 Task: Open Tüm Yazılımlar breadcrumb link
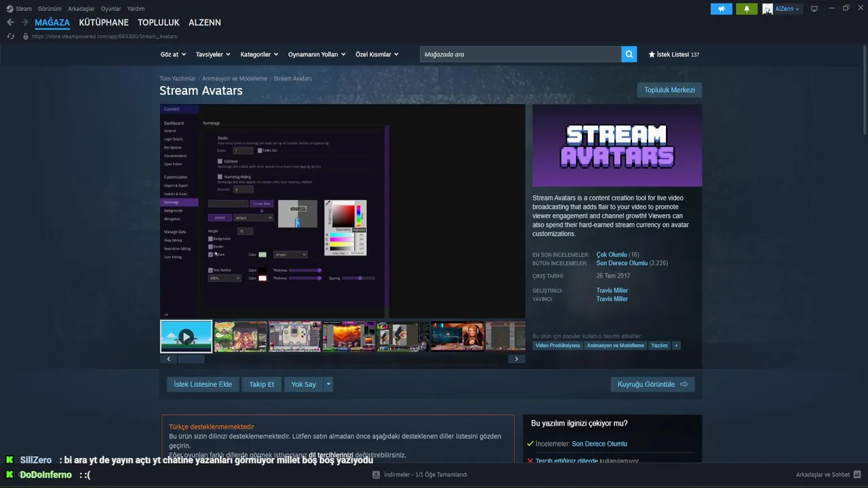pos(178,79)
